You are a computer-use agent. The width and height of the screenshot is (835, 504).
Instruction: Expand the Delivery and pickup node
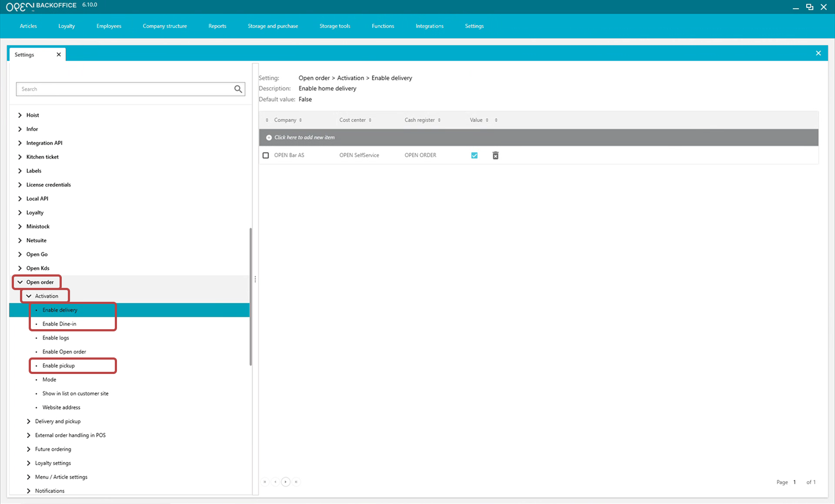29,421
